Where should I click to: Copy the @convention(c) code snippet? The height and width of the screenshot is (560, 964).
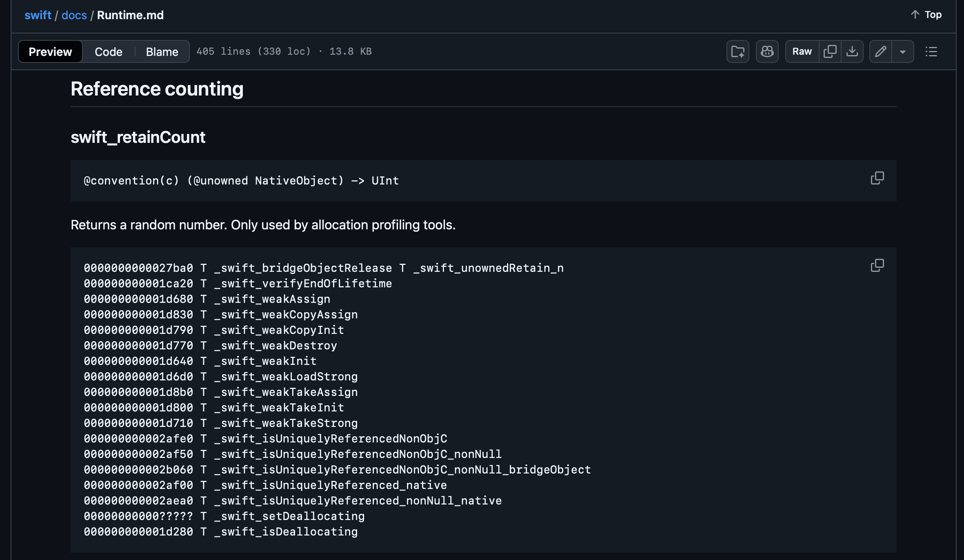point(877,178)
